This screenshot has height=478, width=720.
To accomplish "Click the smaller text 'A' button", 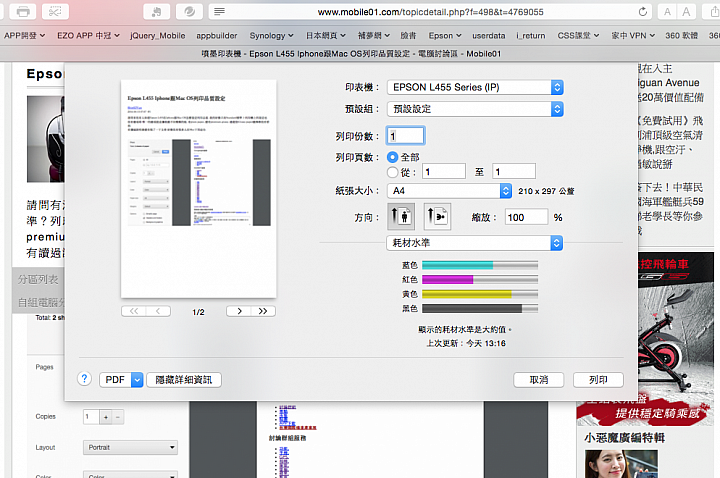I will 667,11.
